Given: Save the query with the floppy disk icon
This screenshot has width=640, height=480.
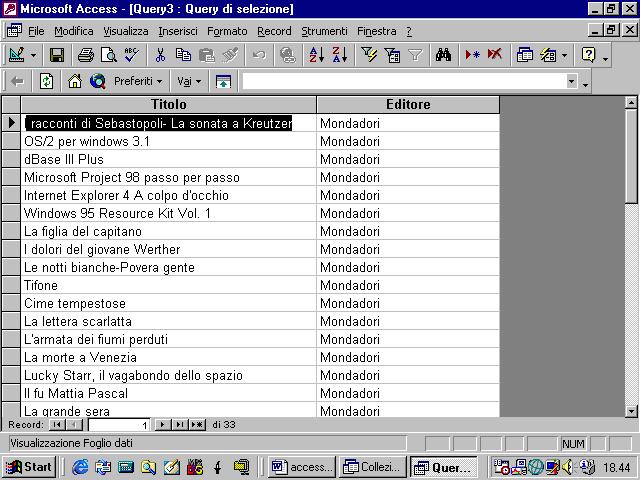Looking at the screenshot, I should tap(57, 55).
